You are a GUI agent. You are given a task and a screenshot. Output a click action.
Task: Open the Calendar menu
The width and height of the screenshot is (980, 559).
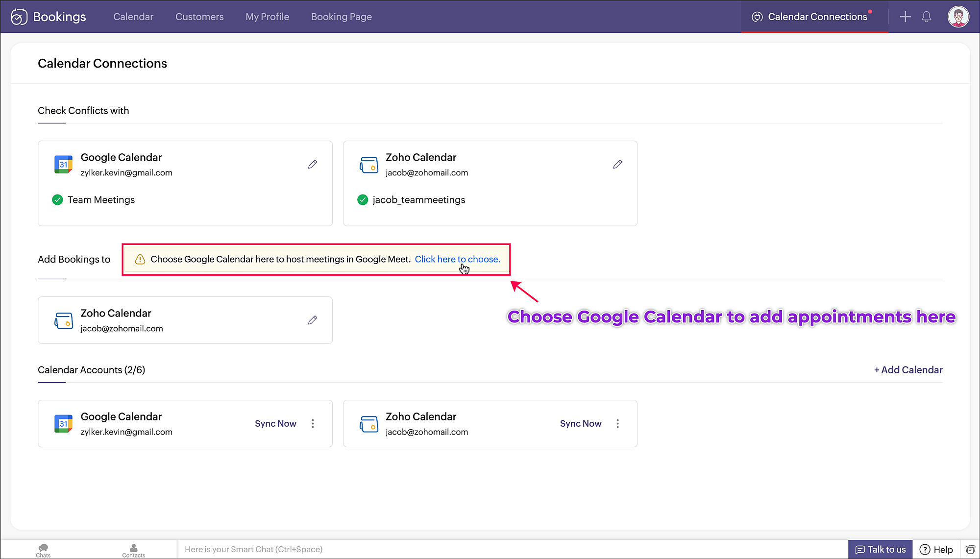point(133,17)
